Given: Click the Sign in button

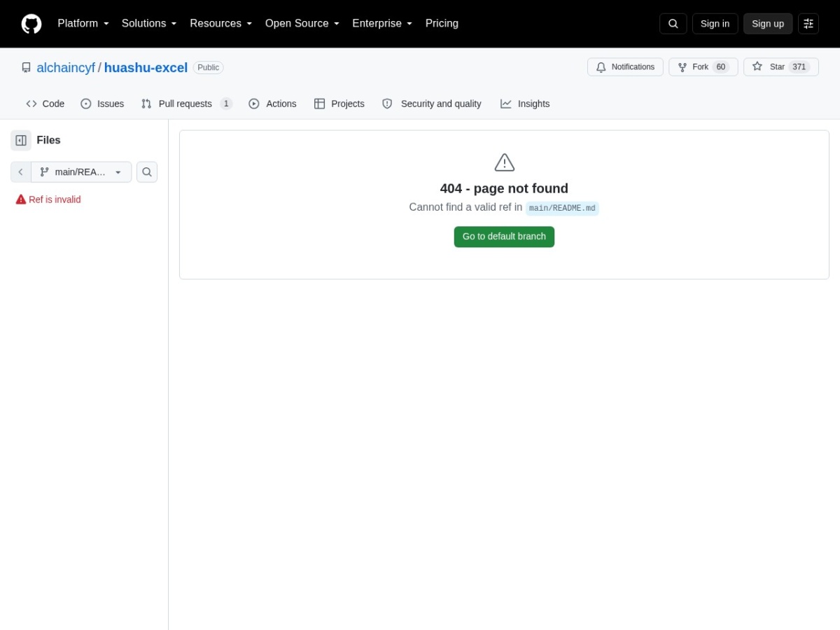Looking at the screenshot, I should [715, 24].
